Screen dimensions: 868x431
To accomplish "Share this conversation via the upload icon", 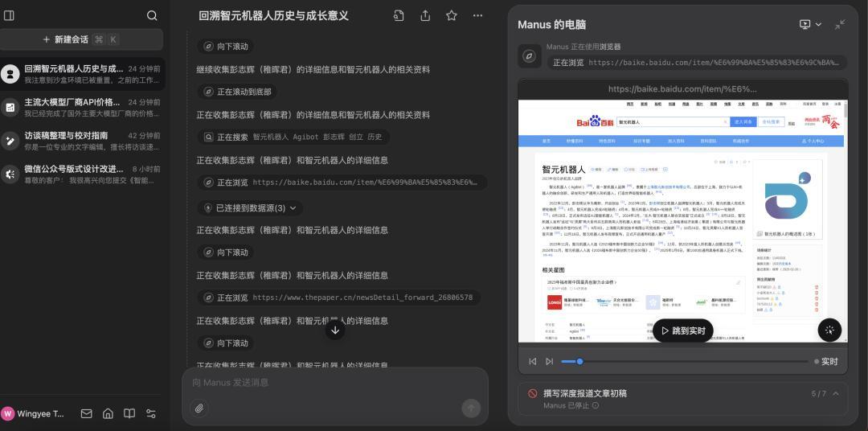I will [x=425, y=15].
